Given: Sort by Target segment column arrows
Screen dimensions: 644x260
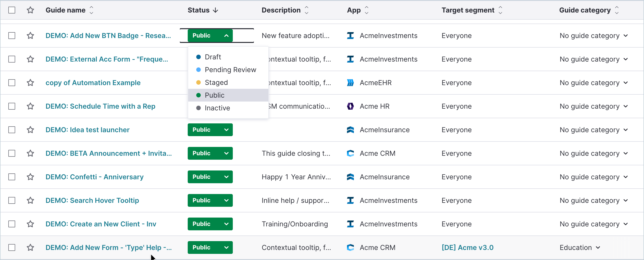Looking at the screenshot, I should (x=500, y=10).
